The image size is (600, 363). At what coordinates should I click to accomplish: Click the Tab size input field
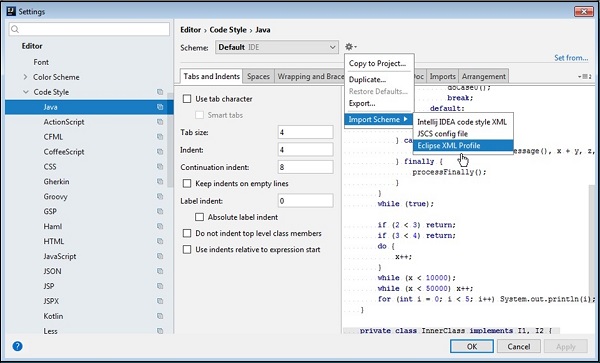click(x=305, y=132)
